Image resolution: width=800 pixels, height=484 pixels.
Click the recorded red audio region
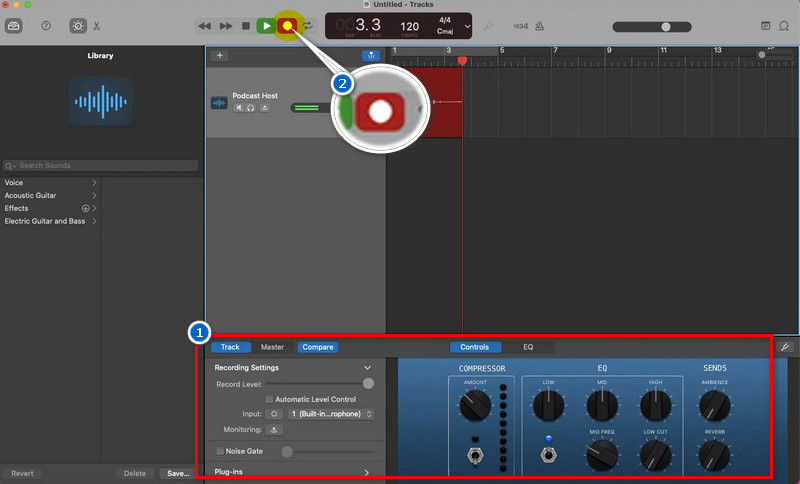coord(445,102)
